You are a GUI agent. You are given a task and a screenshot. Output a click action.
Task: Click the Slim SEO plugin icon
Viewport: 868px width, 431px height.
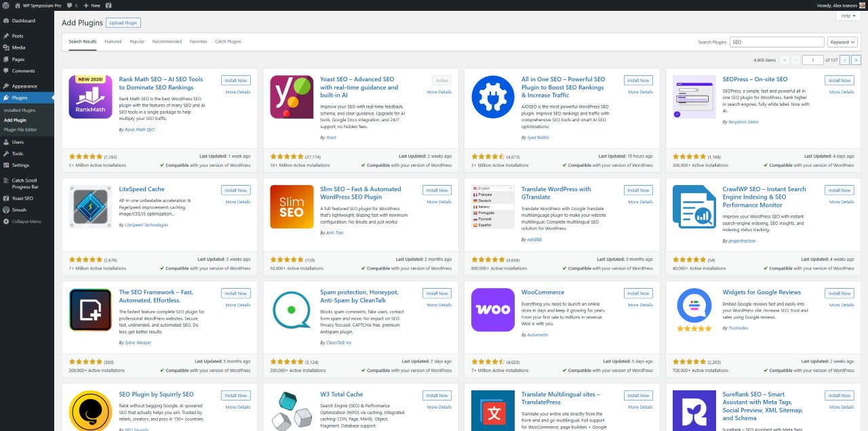pyautogui.click(x=292, y=207)
